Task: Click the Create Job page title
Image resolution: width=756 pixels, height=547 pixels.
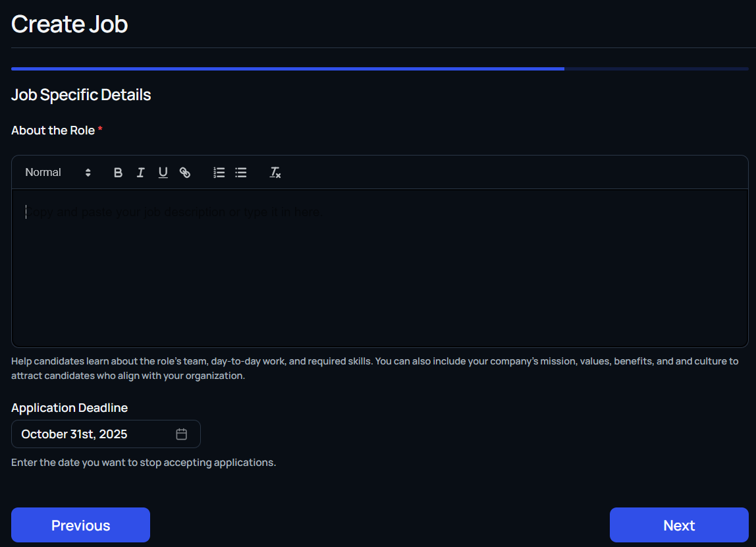Action: pyautogui.click(x=69, y=24)
